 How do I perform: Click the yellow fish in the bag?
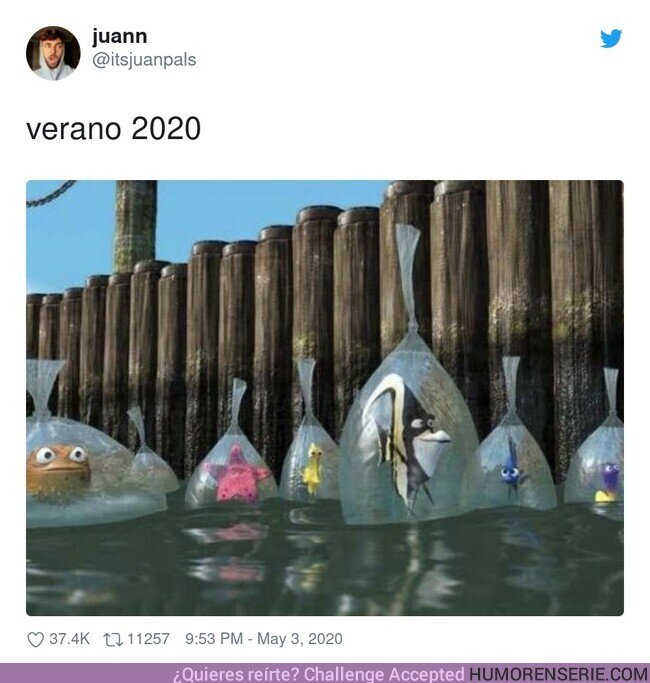[313, 469]
